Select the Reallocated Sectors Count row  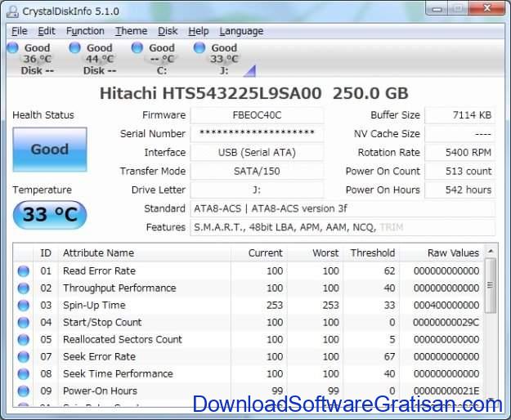(x=249, y=340)
